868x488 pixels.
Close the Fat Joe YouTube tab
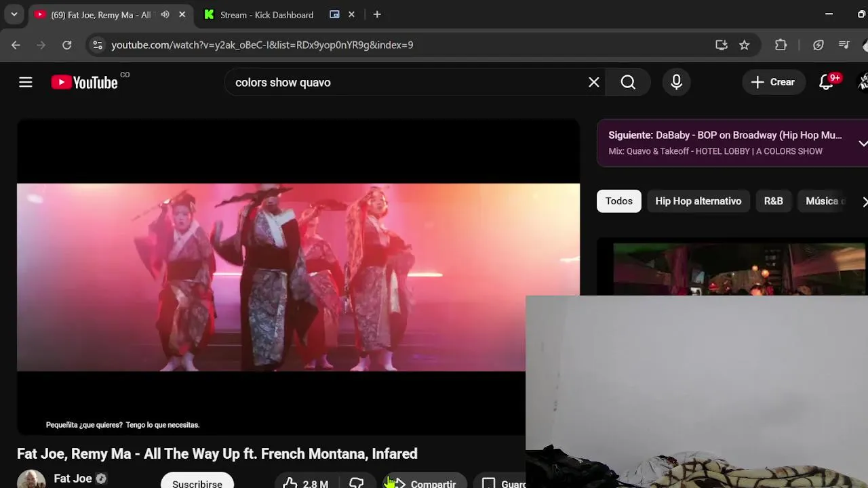[x=182, y=14]
